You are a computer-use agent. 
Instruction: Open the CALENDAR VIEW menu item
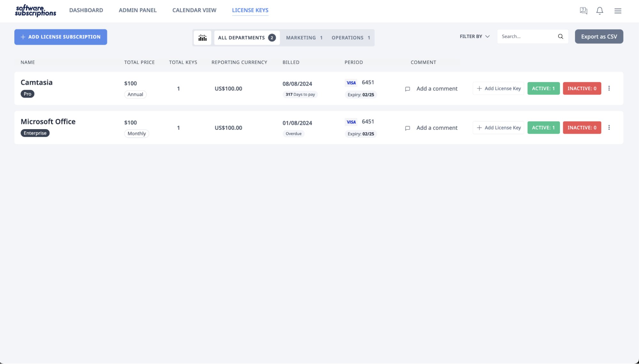[x=194, y=10]
